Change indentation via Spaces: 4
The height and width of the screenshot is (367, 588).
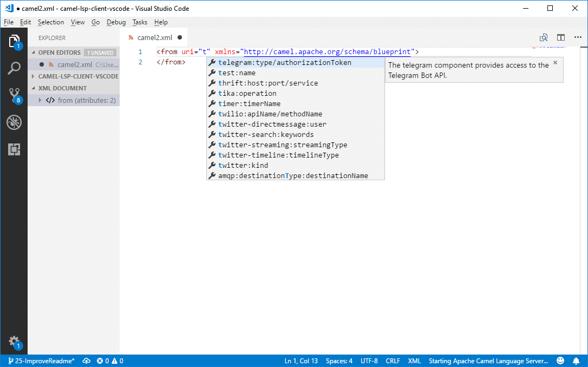click(x=339, y=361)
